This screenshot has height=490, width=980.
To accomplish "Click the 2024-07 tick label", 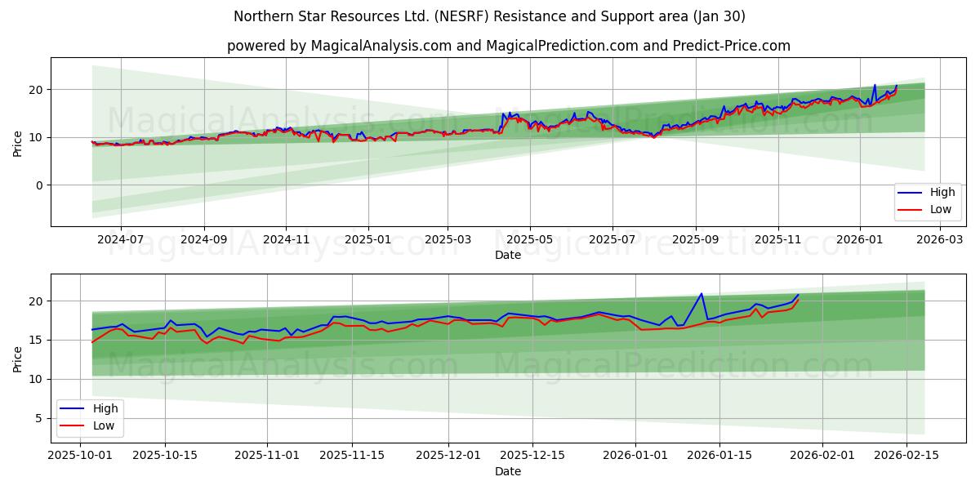I will [121, 239].
